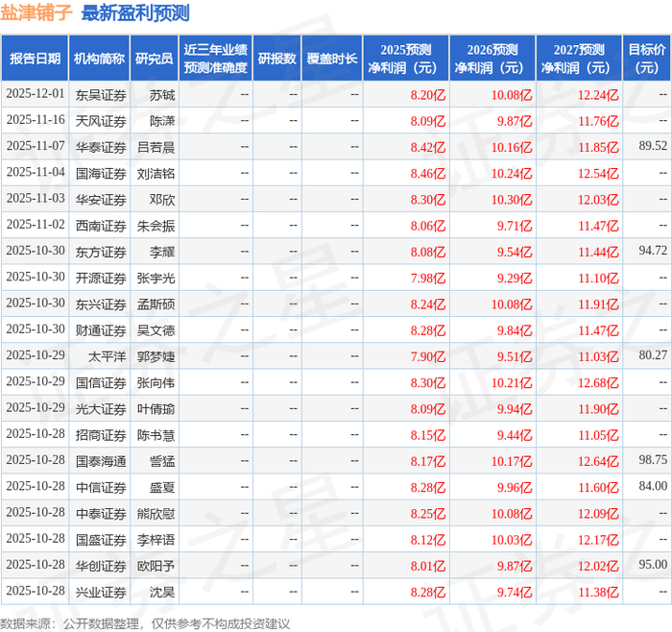Image resolution: width=672 pixels, height=632 pixels.
Task: Select the 华创证券 institution cell
Action: tap(101, 566)
